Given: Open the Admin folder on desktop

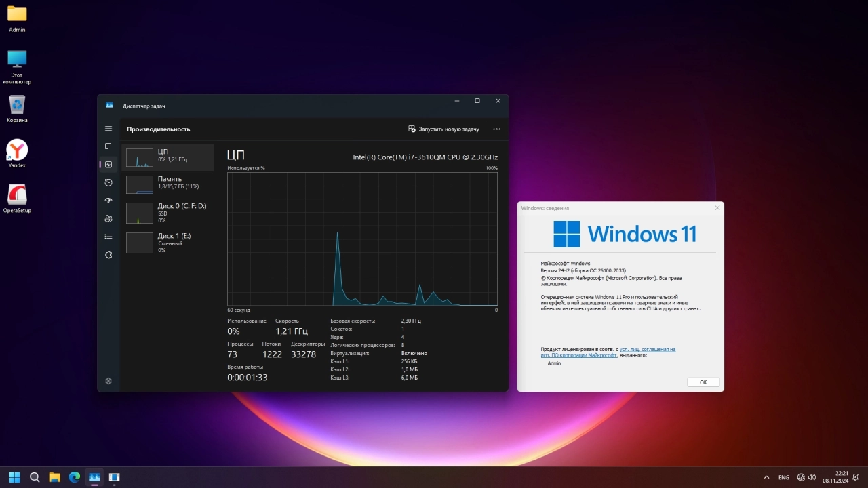Looking at the screenshot, I should [17, 18].
